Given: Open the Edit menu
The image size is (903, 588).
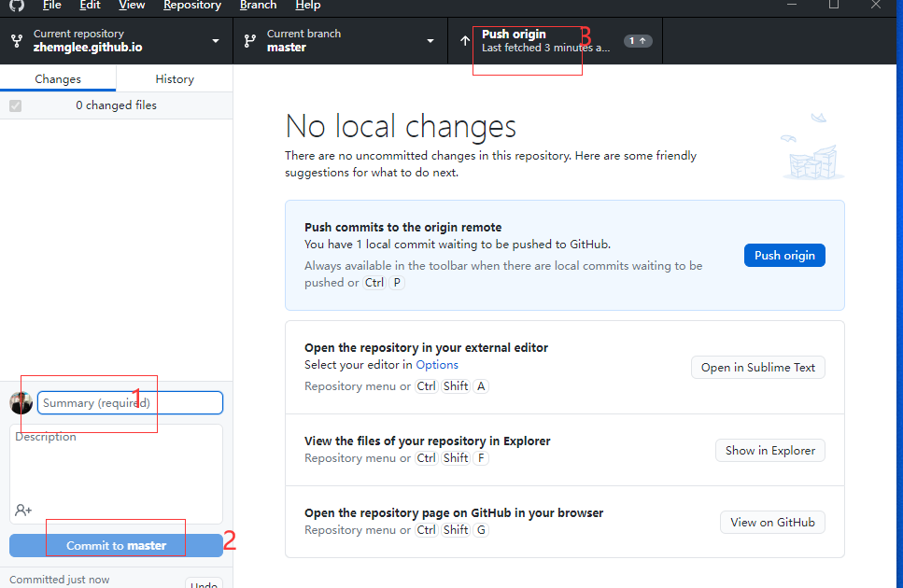Looking at the screenshot, I should pyautogui.click(x=90, y=6).
